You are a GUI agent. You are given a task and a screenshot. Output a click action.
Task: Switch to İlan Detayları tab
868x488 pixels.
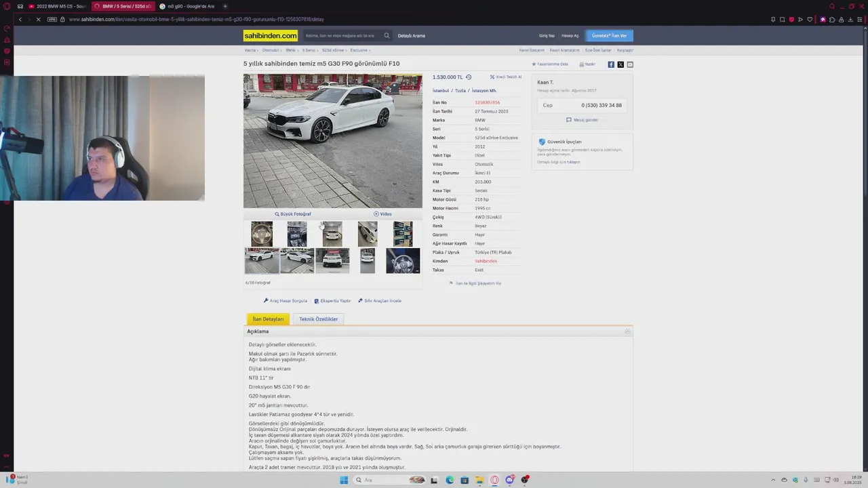(x=268, y=319)
